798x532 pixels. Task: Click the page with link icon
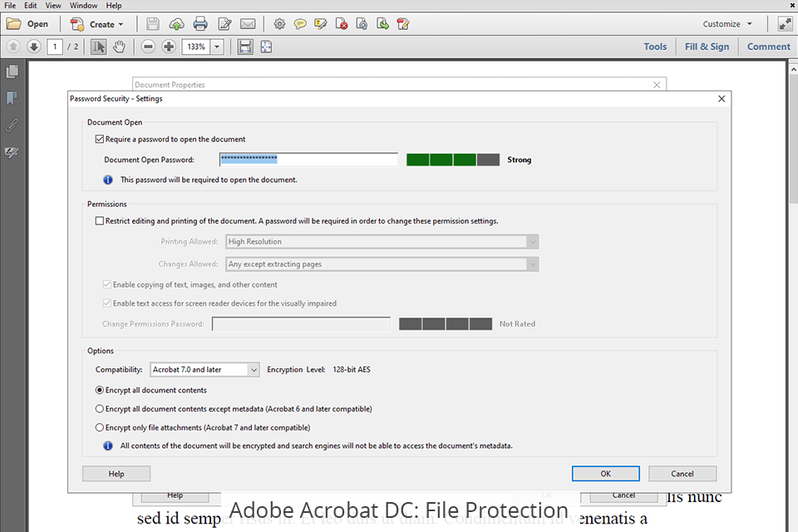click(x=362, y=24)
